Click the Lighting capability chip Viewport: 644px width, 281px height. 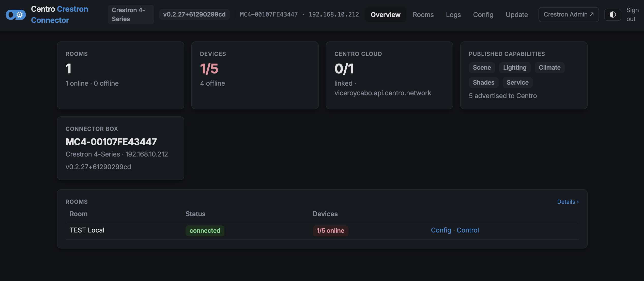[x=515, y=68]
